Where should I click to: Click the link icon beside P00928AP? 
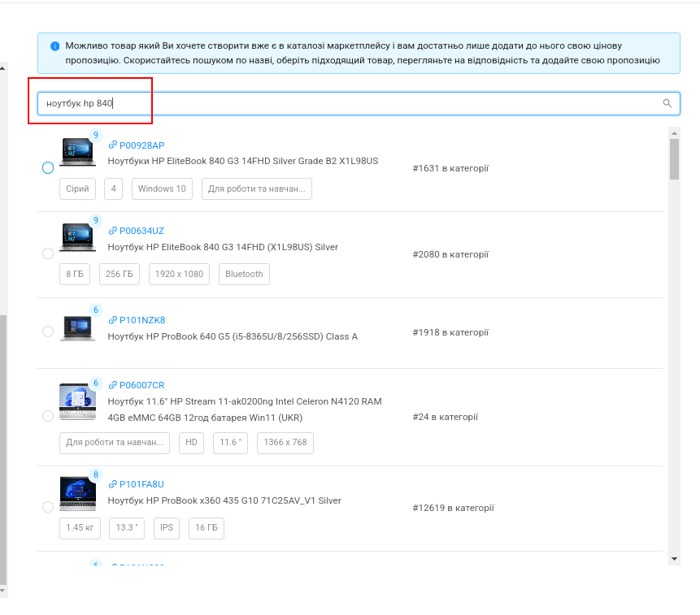click(113, 145)
